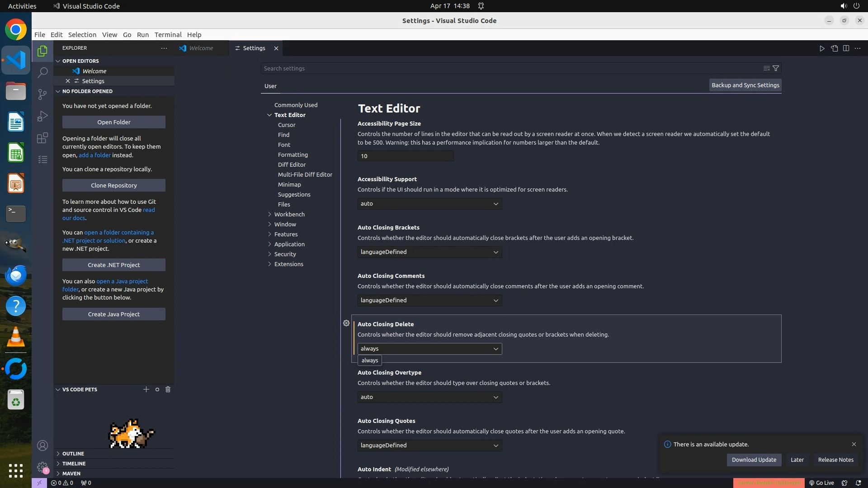Toggle Screen Reader Optimized status item
The image size is (868, 488).
(769, 483)
